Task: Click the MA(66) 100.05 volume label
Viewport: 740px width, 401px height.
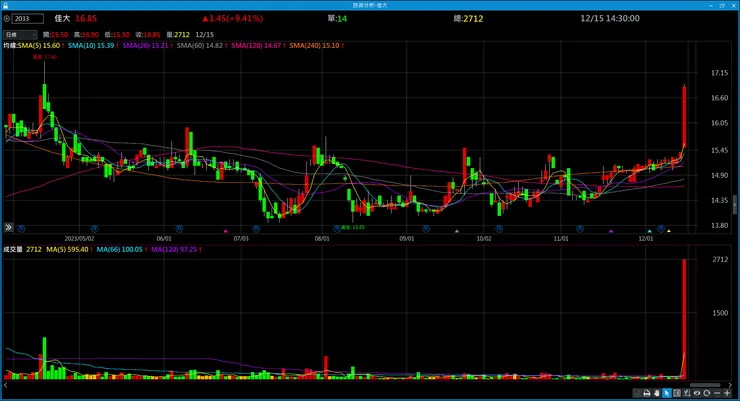Action: click(x=119, y=249)
